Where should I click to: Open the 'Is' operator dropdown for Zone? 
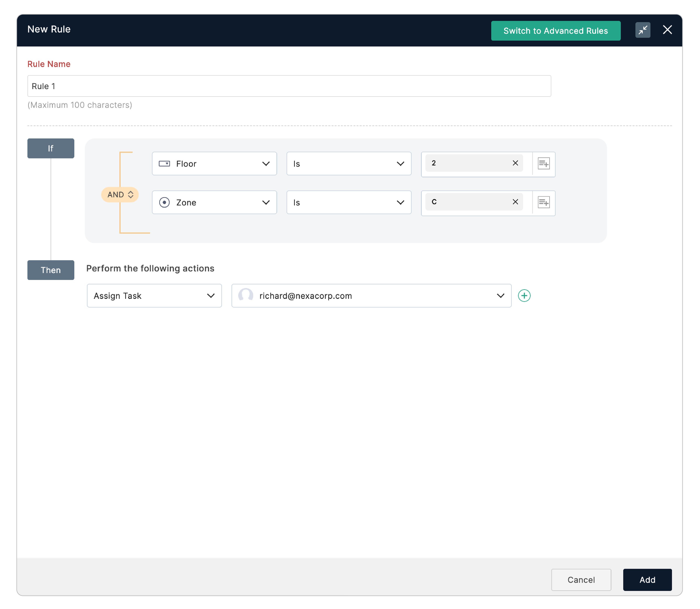348,203
